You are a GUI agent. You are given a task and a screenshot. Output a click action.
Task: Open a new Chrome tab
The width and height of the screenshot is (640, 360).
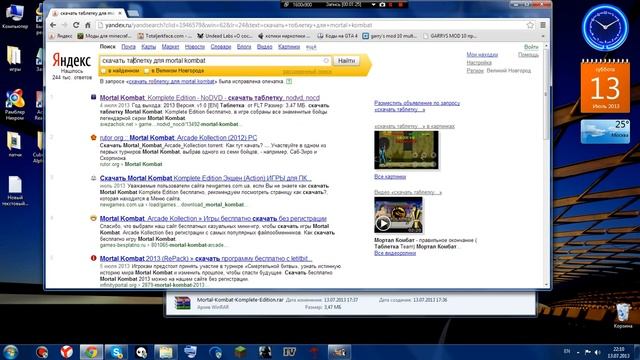pos(133,14)
